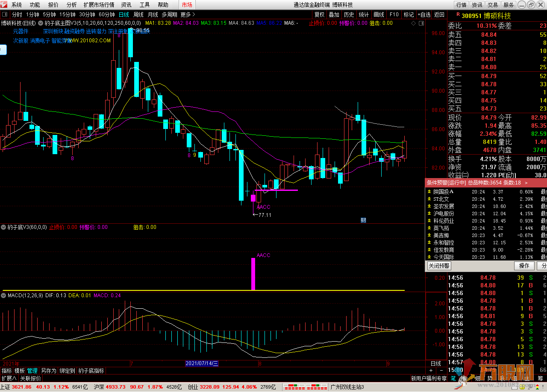Expand the 更多 periods dropdown
The width and height of the screenshot is (547, 392).
pos(188,15)
